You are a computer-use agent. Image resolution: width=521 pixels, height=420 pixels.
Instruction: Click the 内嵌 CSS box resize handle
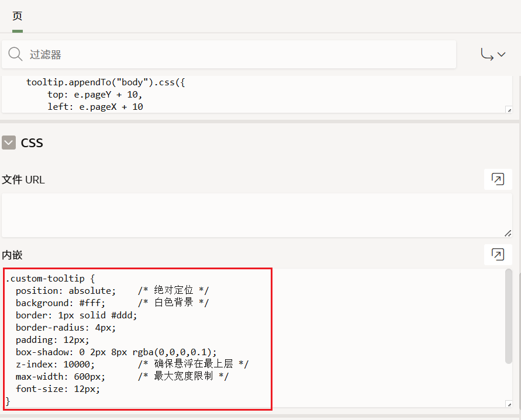pos(508,404)
